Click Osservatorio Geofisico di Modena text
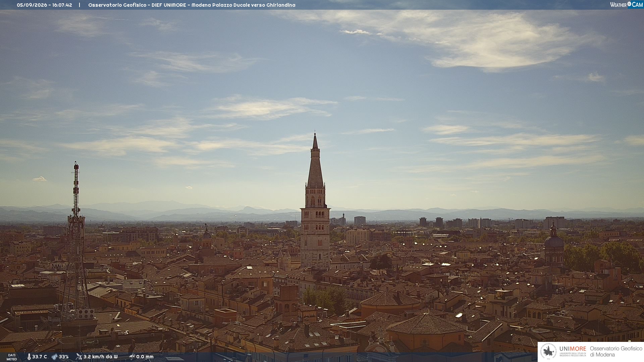644x362 pixels. pyautogui.click(x=616, y=352)
